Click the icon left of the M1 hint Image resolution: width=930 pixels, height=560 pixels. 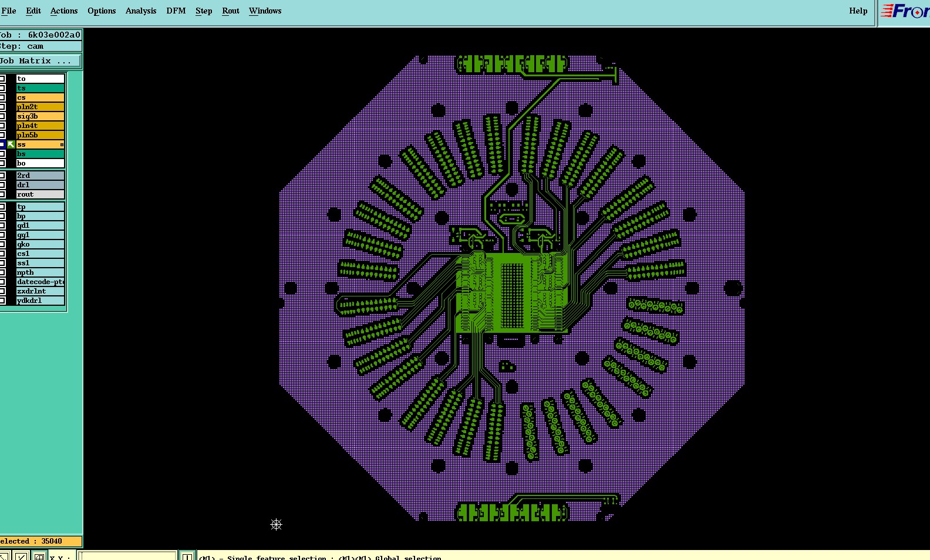(x=187, y=556)
